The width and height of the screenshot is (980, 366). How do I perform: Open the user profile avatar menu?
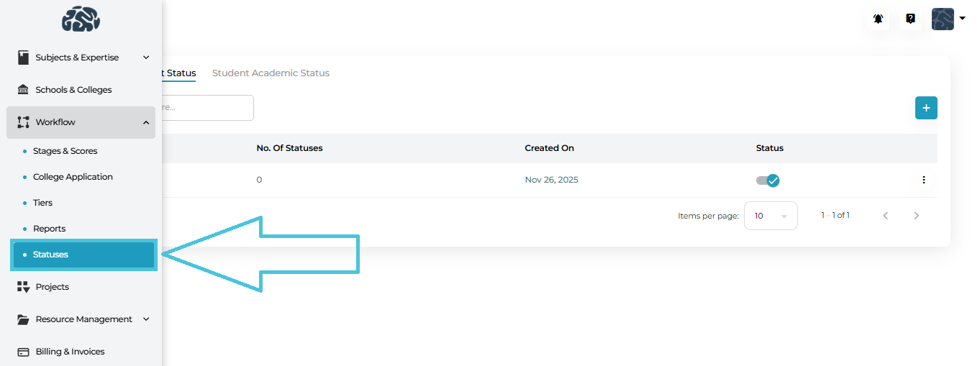(948, 19)
